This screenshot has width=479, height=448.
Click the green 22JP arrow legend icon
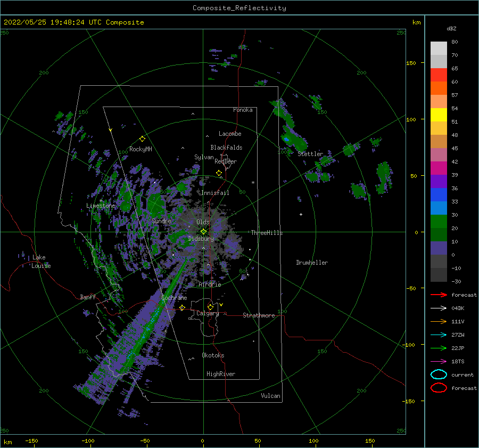(x=439, y=348)
